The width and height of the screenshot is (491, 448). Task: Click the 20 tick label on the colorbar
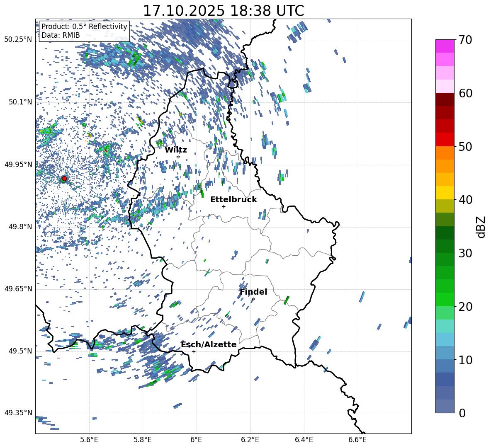(x=465, y=306)
